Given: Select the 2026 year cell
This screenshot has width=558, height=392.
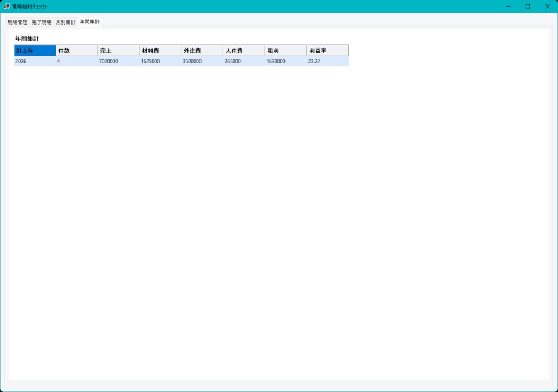Looking at the screenshot, I should point(35,61).
